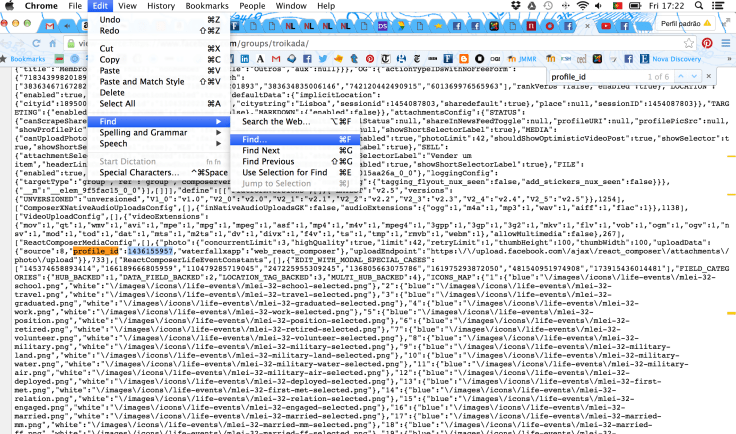
Task: Open the Gmail bookmark in bookmarks bar
Action: (276, 59)
